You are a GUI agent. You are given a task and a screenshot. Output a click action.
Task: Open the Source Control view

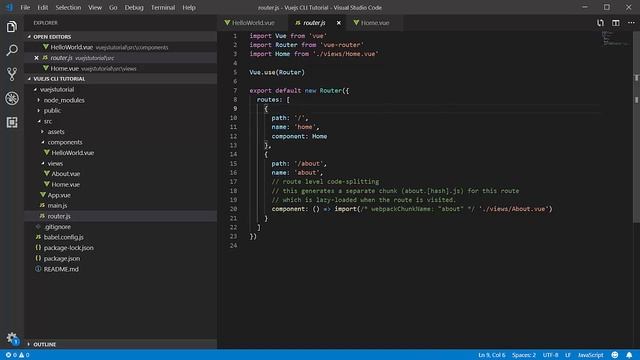point(12,74)
